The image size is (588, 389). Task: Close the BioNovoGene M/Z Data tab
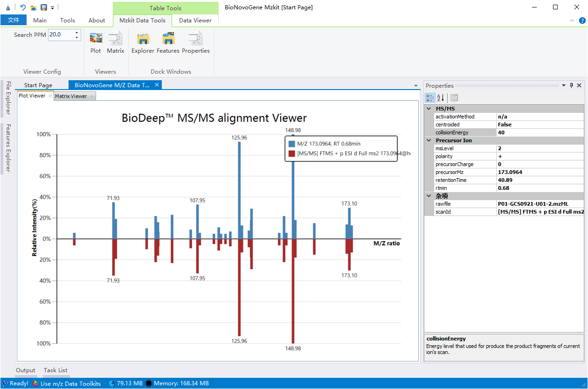tap(157, 85)
